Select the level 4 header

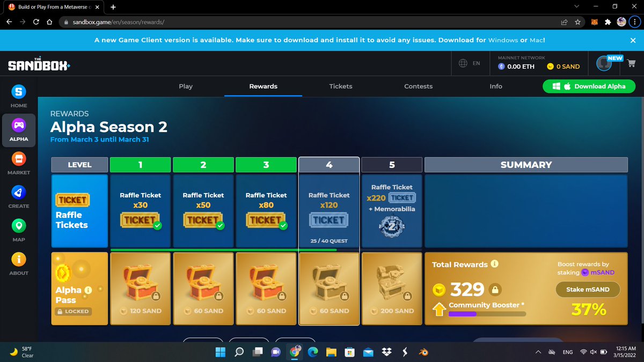(x=329, y=165)
